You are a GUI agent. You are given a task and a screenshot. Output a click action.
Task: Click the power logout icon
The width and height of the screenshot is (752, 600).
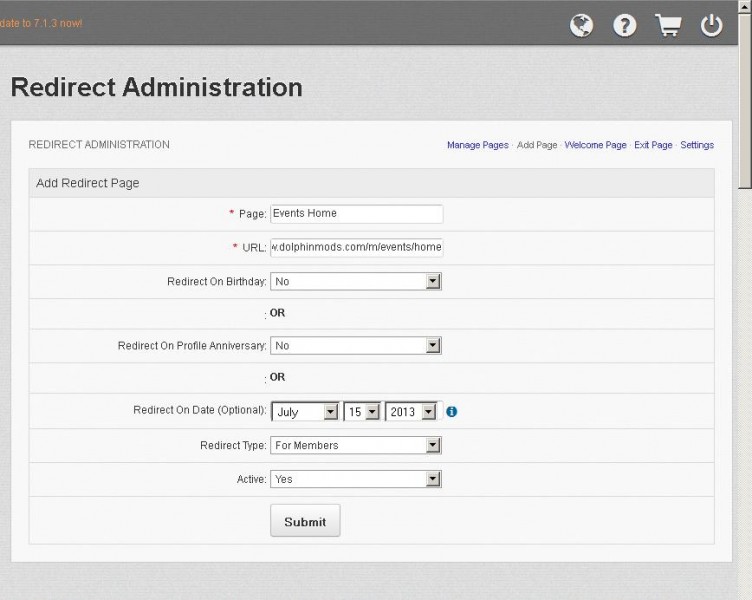tap(711, 25)
